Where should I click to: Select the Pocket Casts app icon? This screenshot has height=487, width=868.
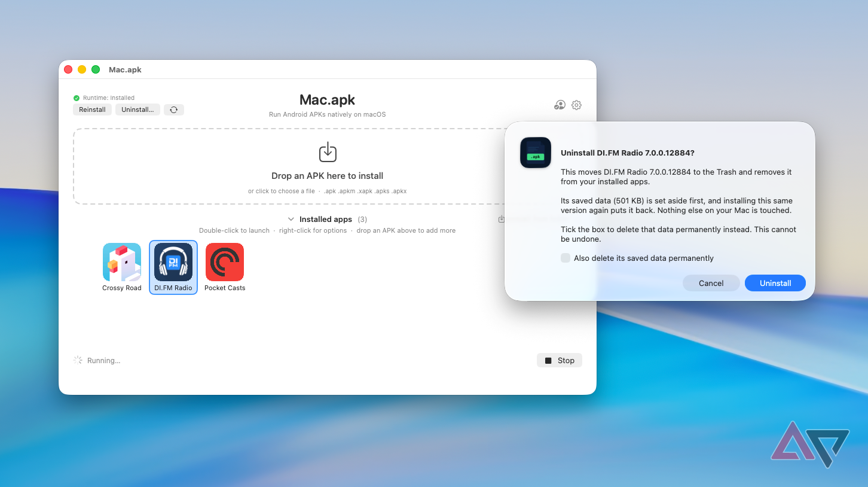[225, 262]
